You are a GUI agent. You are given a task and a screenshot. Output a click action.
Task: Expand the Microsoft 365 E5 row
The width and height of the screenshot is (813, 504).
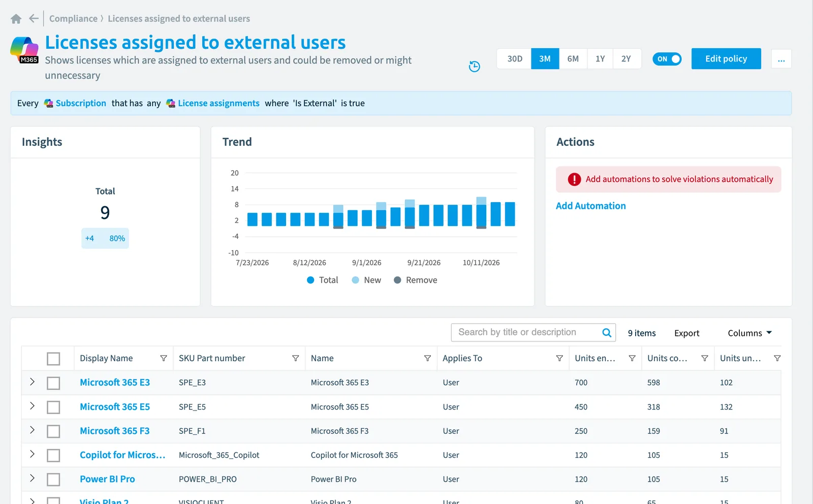click(x=32, y=405)
